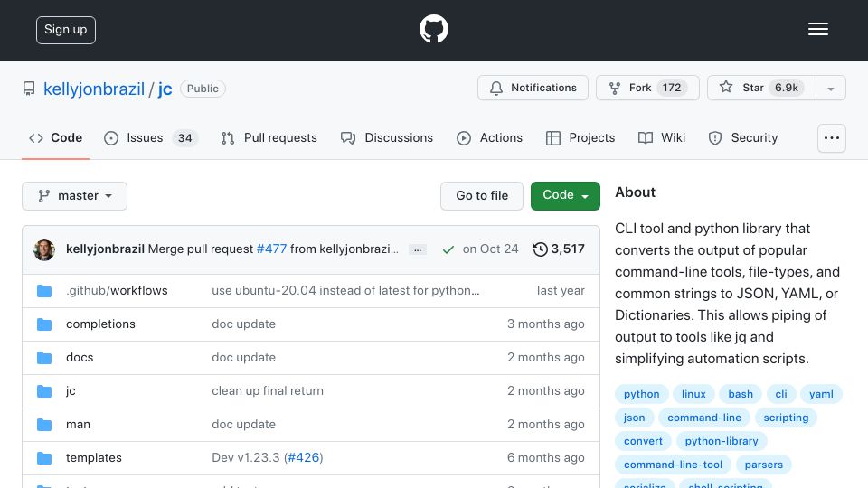Image resolution: width=868 pixels, height=488 pixels.
Task: Switch to the Issues tab
Action: 150,137
